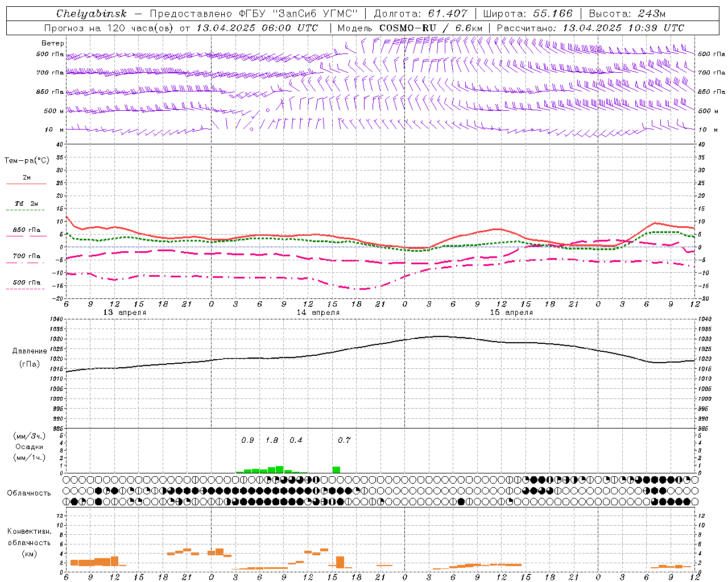Click the 15 апреля date label
Image resolution: width=728 pixels, height=582 pixels.
511,313
